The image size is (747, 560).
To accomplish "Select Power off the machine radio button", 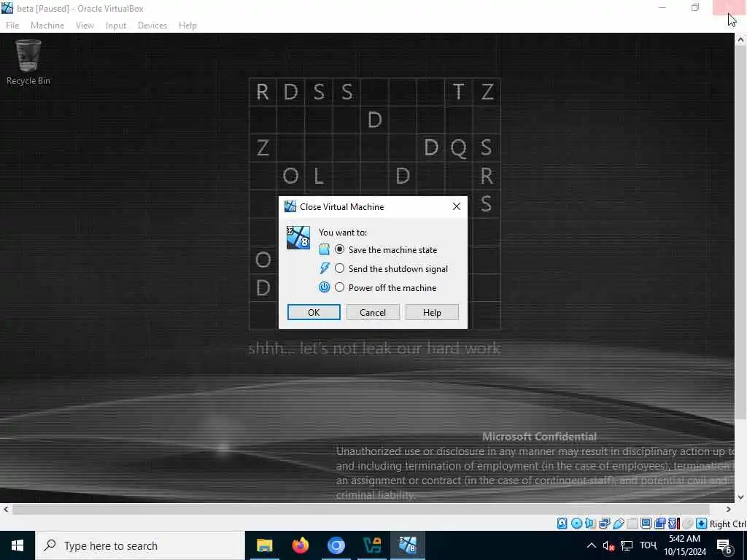I will click(339, 287).
